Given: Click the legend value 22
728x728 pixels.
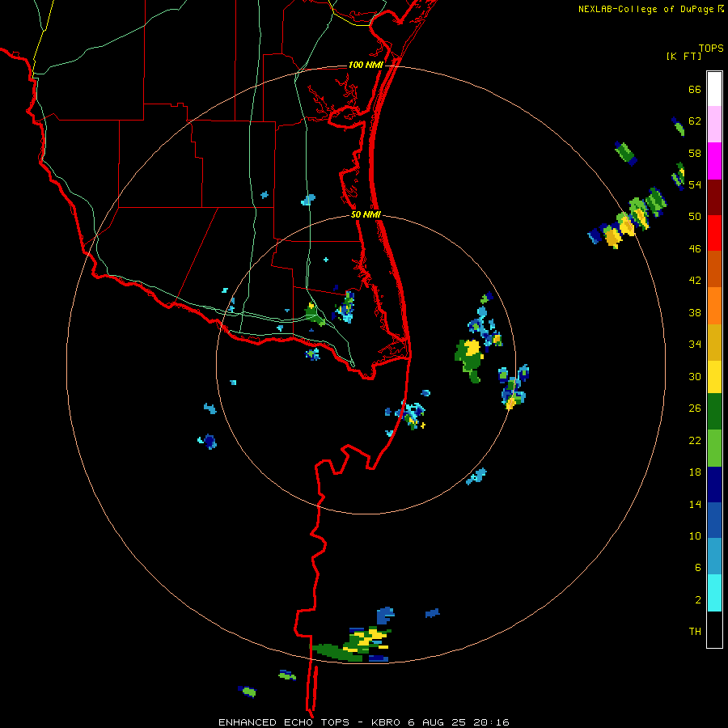Looking at the screenshot, I should (x=695, y=440).
